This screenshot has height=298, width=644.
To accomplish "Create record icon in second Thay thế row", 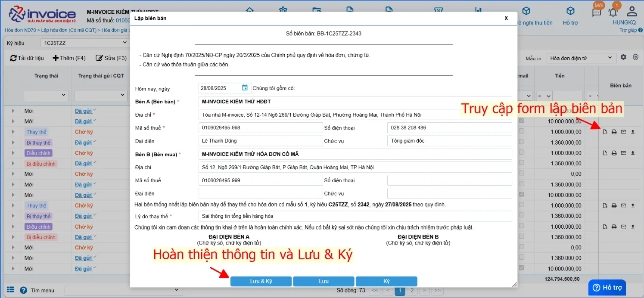I will (605, 205).
